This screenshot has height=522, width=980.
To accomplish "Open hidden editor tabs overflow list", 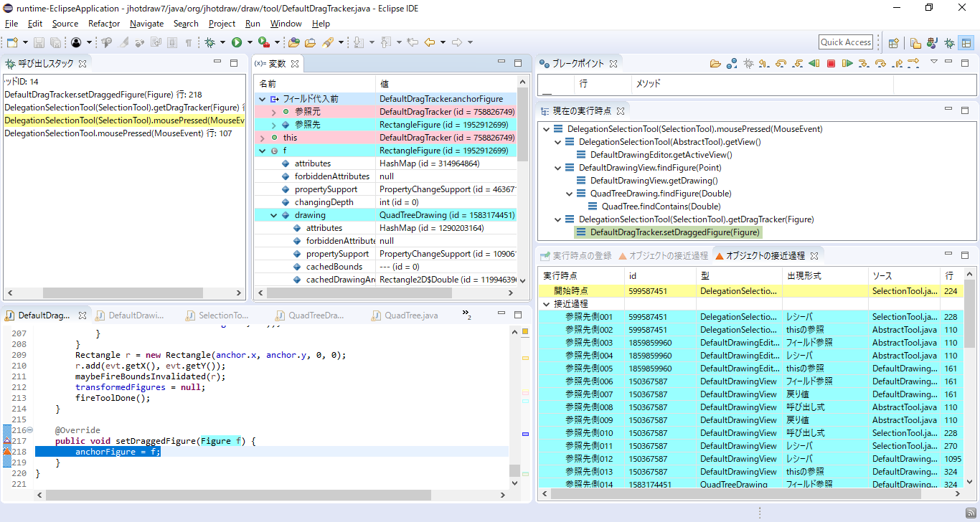I will [x=466, y=314].
